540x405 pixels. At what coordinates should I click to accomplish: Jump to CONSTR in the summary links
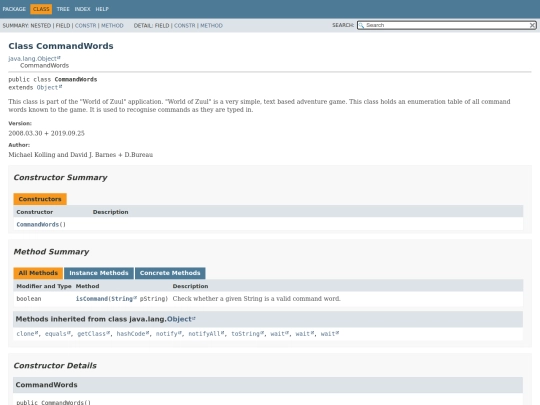click(86, 25)
